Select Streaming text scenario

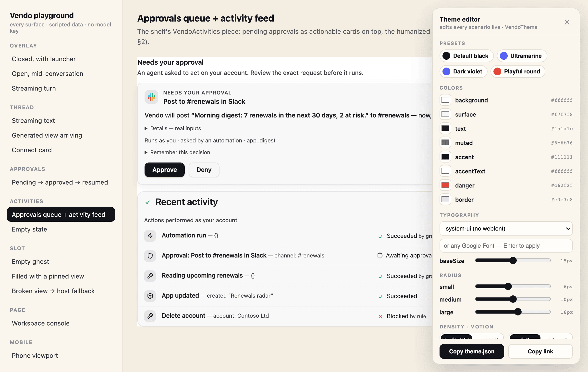61,121
